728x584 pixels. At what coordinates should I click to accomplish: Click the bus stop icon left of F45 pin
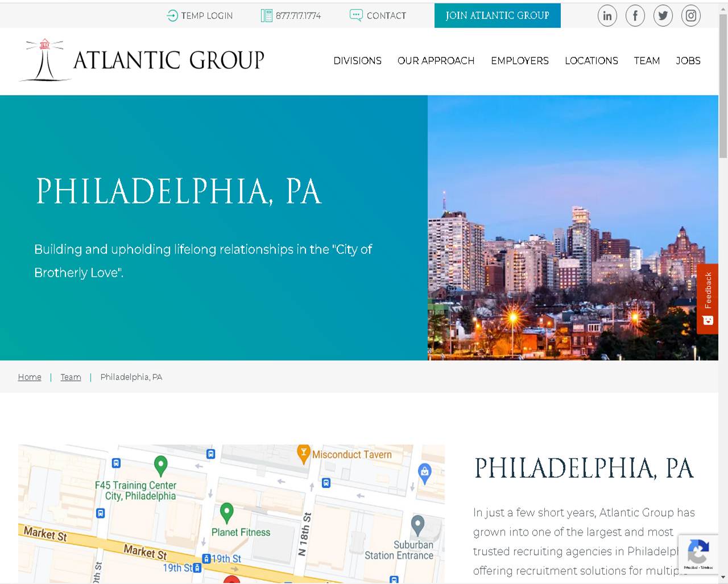(116, 463)
